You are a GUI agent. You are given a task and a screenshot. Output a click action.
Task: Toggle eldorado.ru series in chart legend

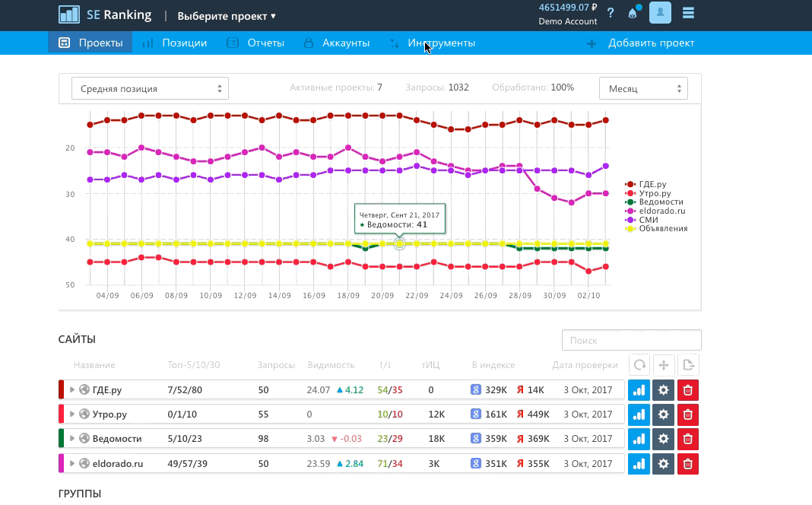point(655,211)
